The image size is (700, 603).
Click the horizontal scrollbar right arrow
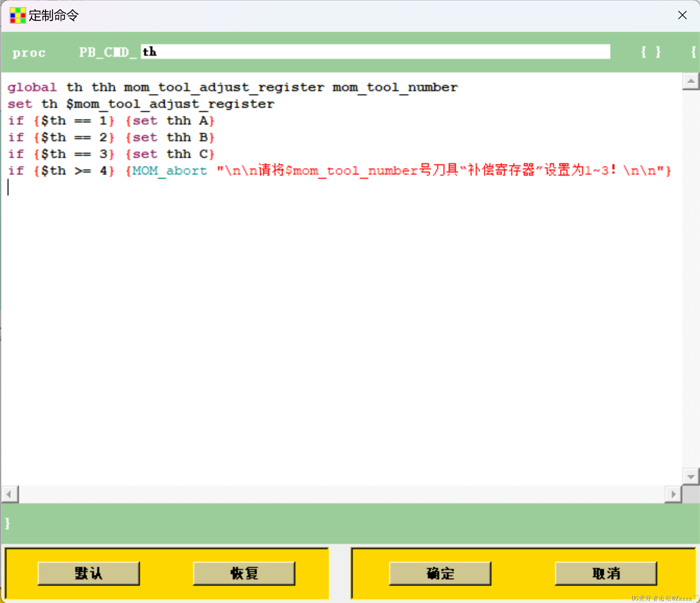673,495
